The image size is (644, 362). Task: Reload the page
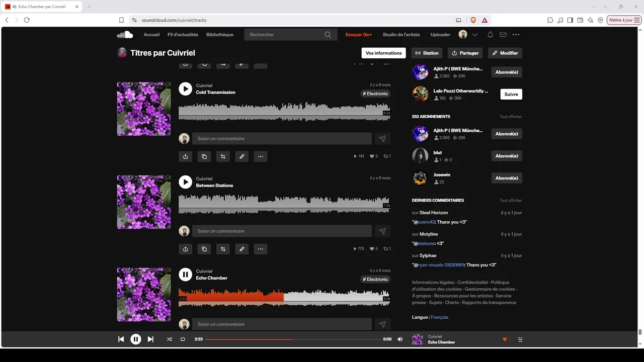point(27,20)
